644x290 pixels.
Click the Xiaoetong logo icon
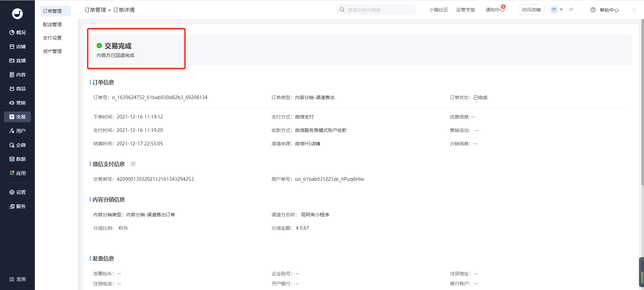pyautogui.click(x=17, y=14)
